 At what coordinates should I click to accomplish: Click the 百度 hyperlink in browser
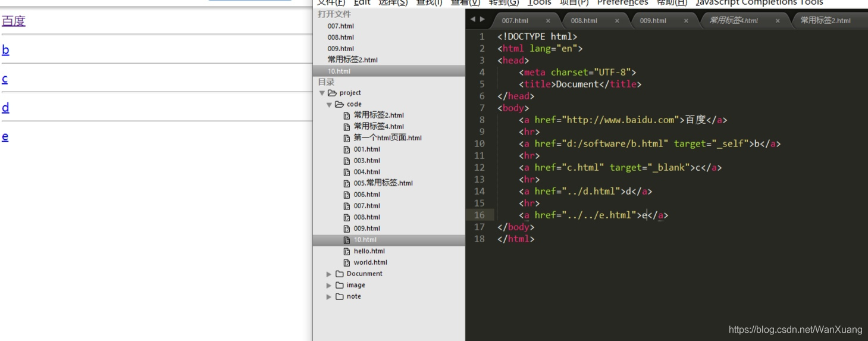[14, 21]
